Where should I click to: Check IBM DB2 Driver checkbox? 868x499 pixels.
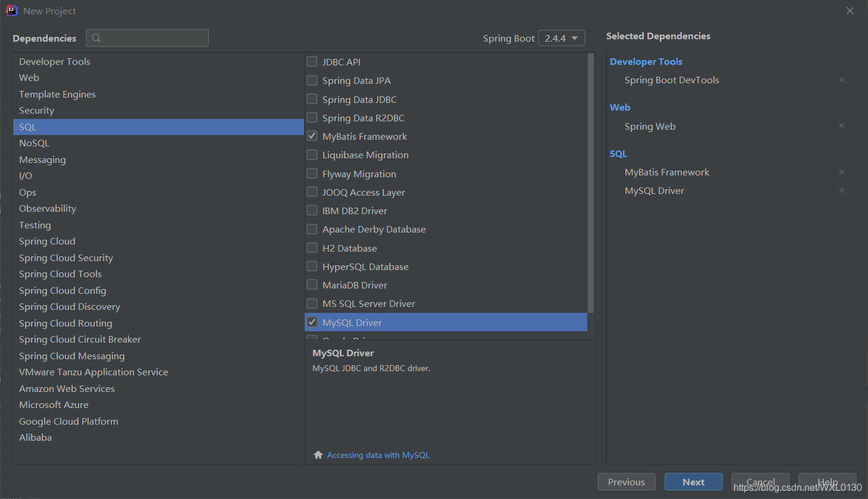tap(312, 210)
